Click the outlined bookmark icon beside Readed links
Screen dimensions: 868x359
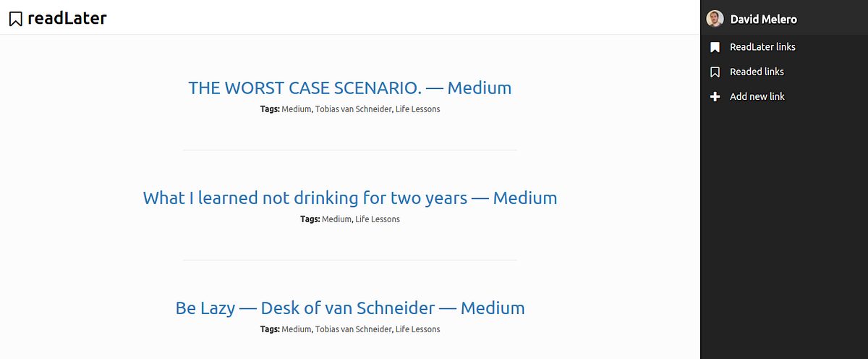tap(715, 72)
